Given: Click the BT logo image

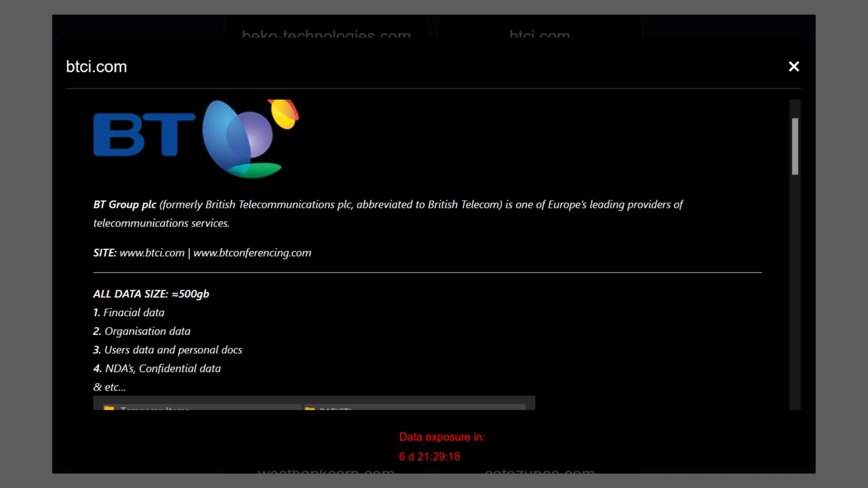Looking at the screenshot, I should coord(196,139).
